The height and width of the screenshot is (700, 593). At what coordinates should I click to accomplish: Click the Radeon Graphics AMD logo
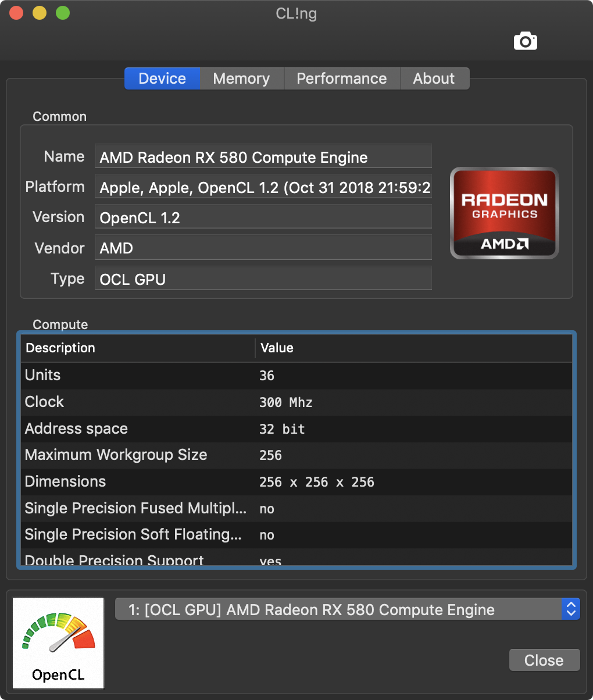(505, 213)
